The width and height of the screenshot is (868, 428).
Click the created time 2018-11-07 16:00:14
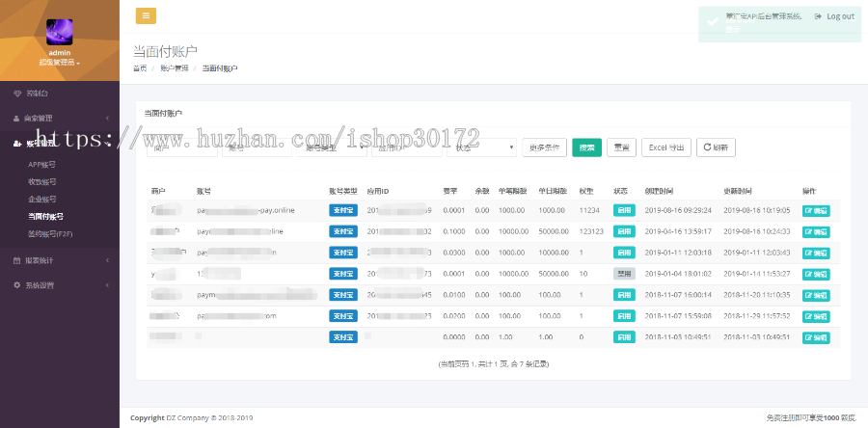pos(678,295)
